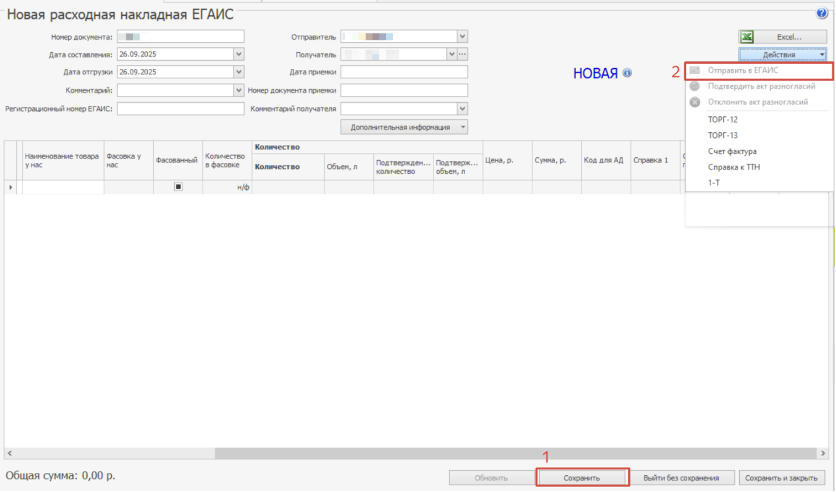Click the Подтвердить акт разногласий check icon
Viewport: 836px width, 492px height.
[x=695, y=86]
